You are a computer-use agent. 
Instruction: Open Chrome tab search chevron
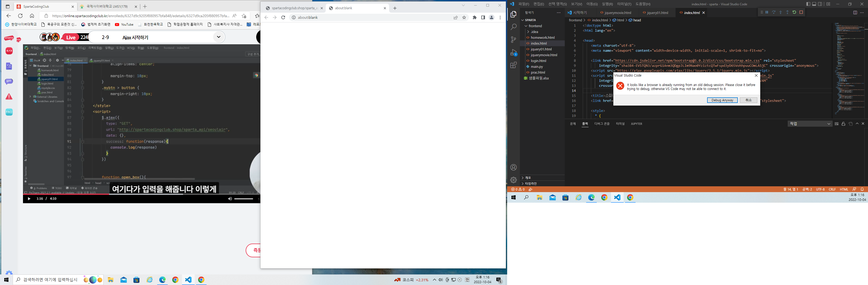[463, 5]
